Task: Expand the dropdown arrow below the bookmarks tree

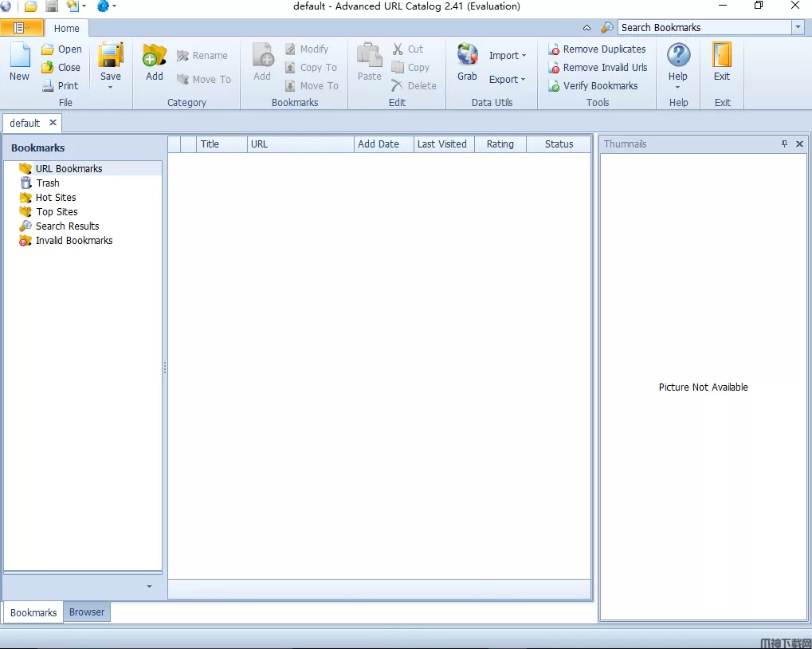Action: pyautogui.click(x=149, y=586)
